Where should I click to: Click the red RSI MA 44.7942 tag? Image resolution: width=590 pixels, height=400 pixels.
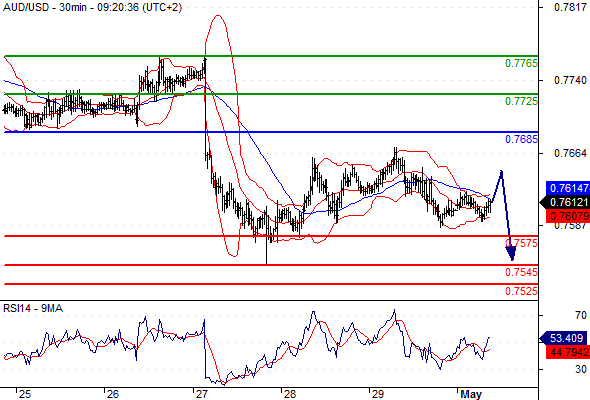coord(568,352)
